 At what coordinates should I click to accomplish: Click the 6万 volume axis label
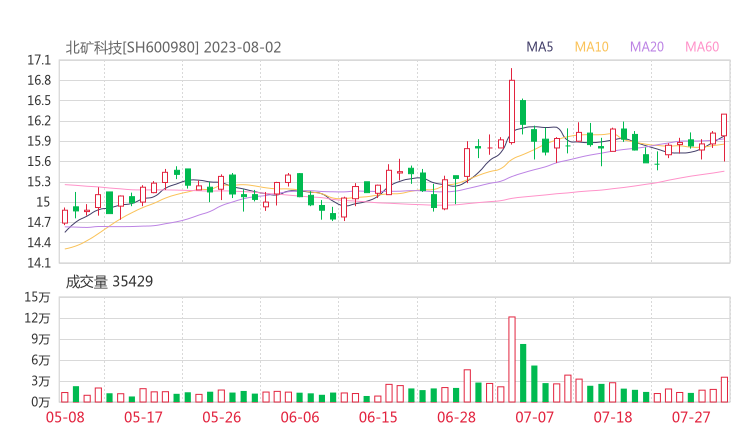tap(41, 361)
